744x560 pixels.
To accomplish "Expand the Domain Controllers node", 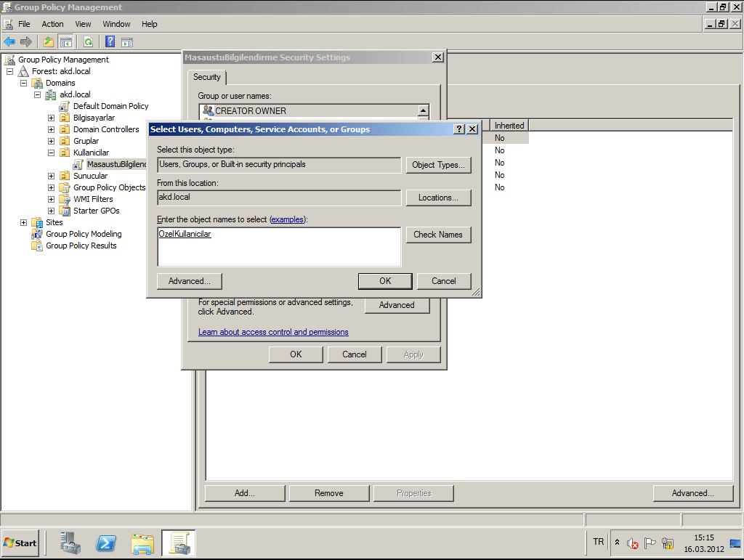I will click(x=51, y=129).
